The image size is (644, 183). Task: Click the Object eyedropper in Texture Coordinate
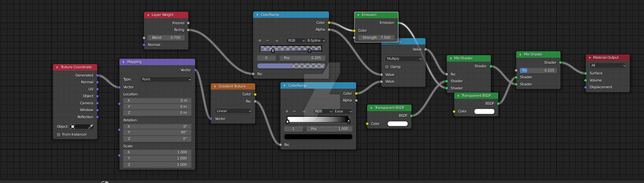(91, 127)
